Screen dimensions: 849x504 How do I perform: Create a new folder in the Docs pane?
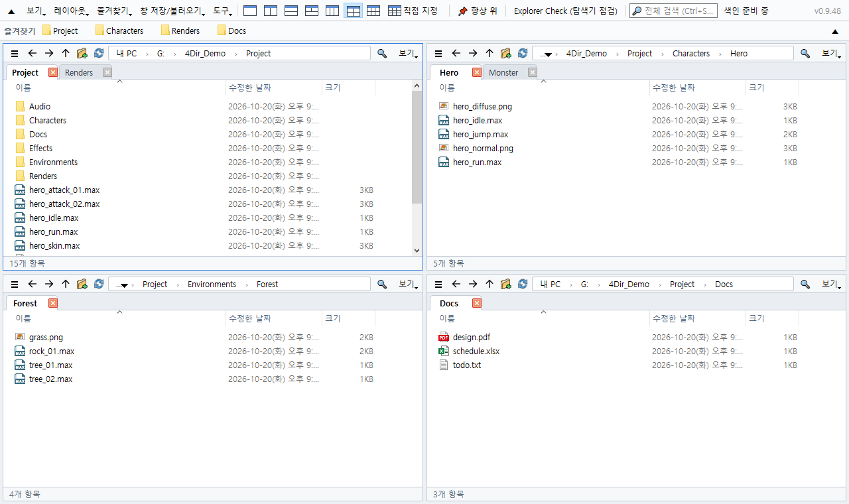506,284
